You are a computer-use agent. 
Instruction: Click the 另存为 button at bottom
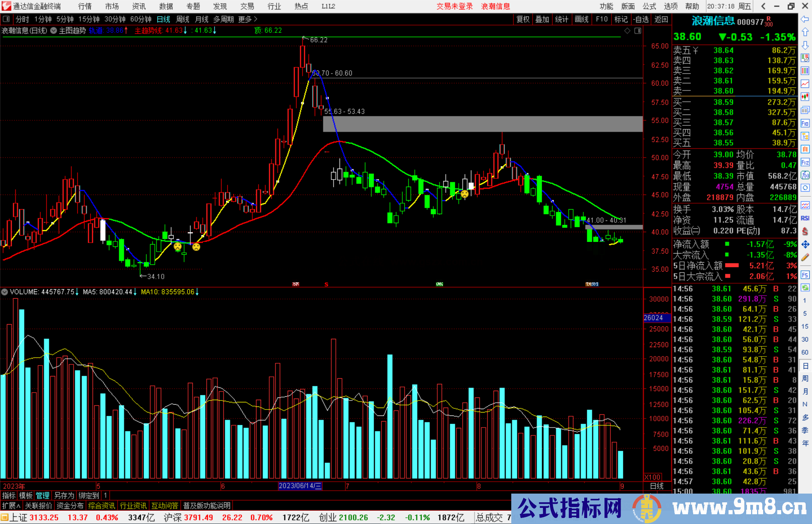(x=64, y=495)
